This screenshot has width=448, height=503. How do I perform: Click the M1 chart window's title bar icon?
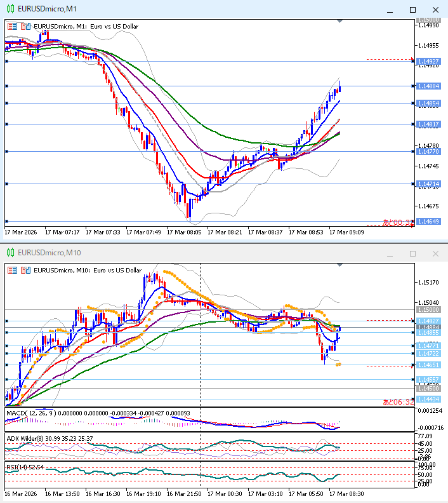pos(8,9)
